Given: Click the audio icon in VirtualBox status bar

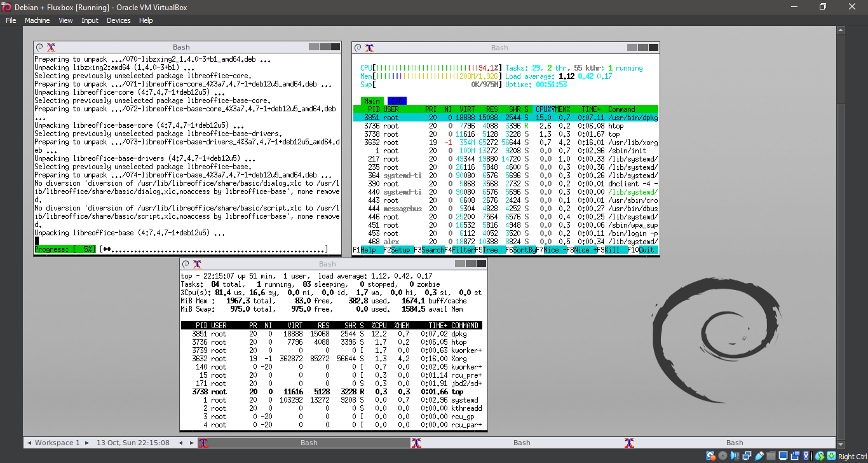Looking at the screenshot, I should pos(734,455).
